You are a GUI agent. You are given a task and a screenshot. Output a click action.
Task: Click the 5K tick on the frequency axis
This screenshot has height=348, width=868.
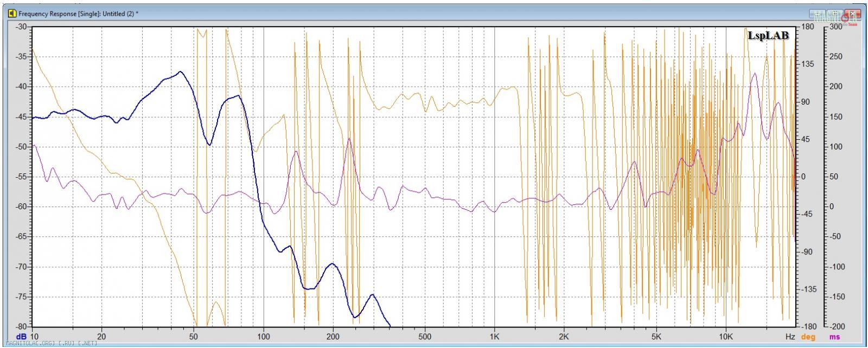coord(656,337)
